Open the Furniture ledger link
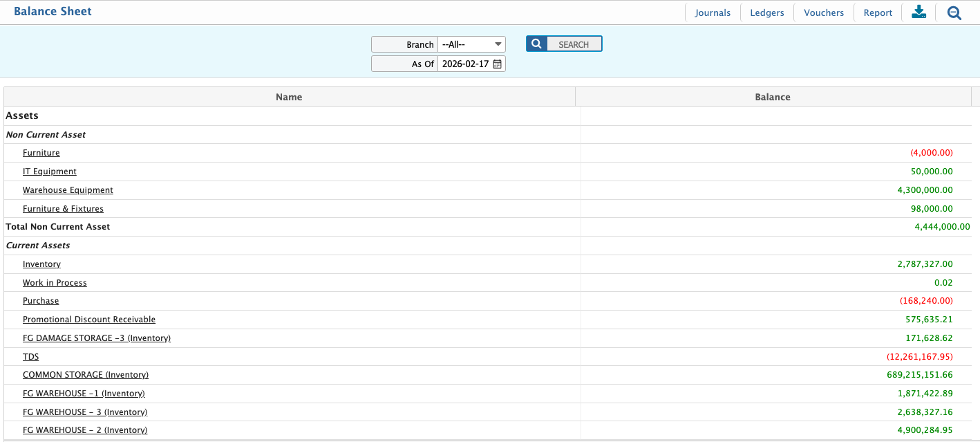980x442 pixels. pos(41,152)
